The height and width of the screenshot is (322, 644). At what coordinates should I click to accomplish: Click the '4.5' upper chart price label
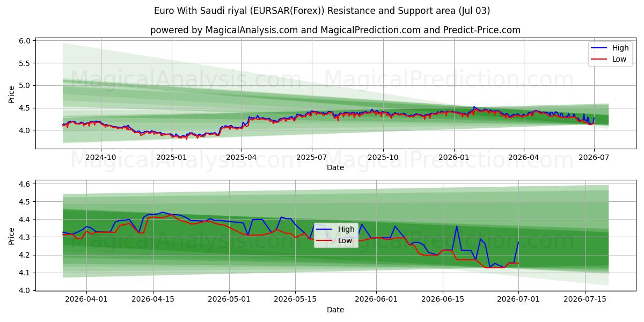pos(26,108)
